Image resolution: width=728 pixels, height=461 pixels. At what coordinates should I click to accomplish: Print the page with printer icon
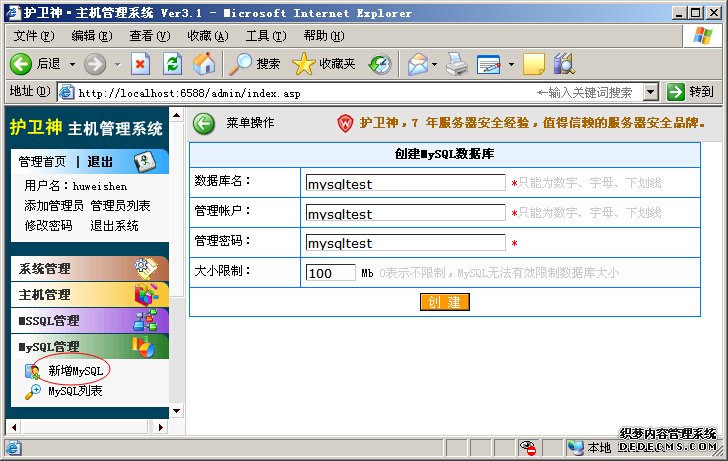point(457,64)
